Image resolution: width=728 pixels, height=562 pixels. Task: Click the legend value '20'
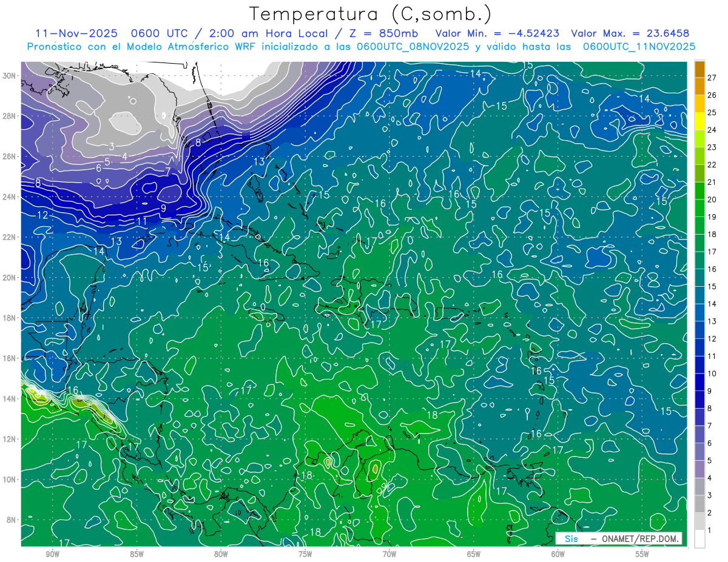[x=712, y=199]
